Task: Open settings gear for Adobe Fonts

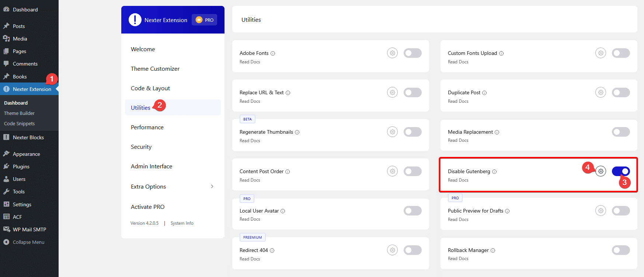Action: point(392,53)
